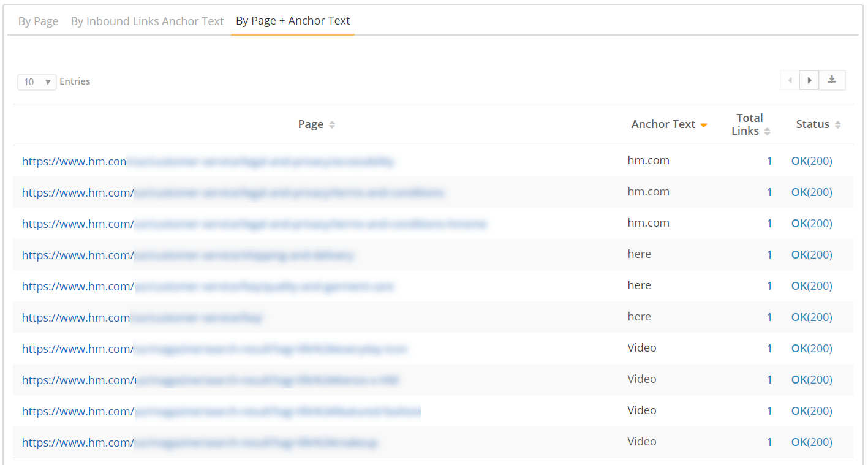The height and width of the screenshot is (465, 868).
Task: Open the accessibility page URL link
Action: pos(208,161)
